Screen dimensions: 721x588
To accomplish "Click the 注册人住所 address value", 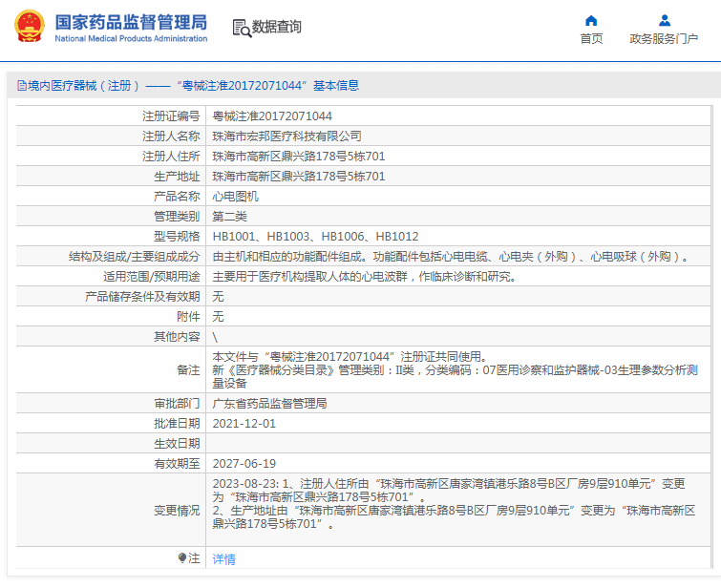I will 299,157.
